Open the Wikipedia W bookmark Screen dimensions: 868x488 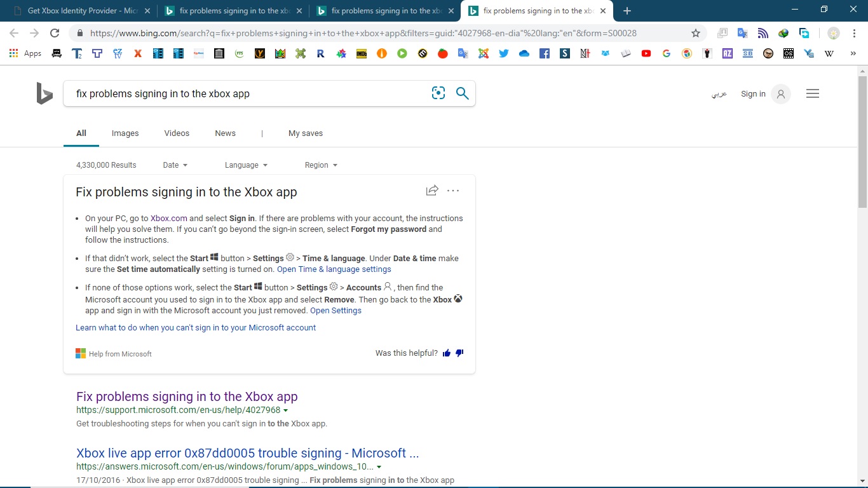tap(829, 54)
